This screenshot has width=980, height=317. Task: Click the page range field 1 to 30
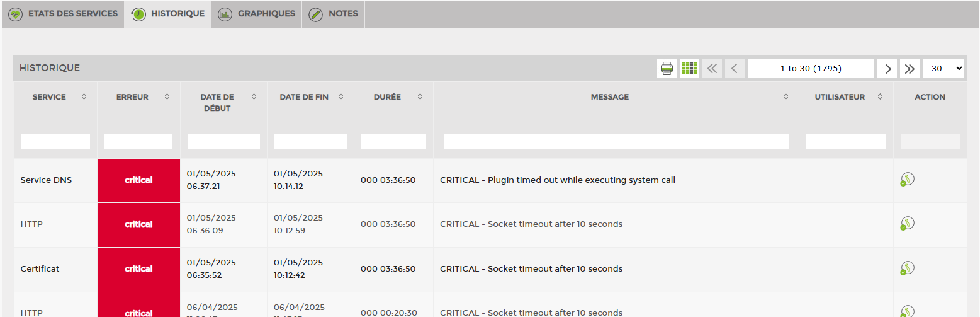(811, 69)
